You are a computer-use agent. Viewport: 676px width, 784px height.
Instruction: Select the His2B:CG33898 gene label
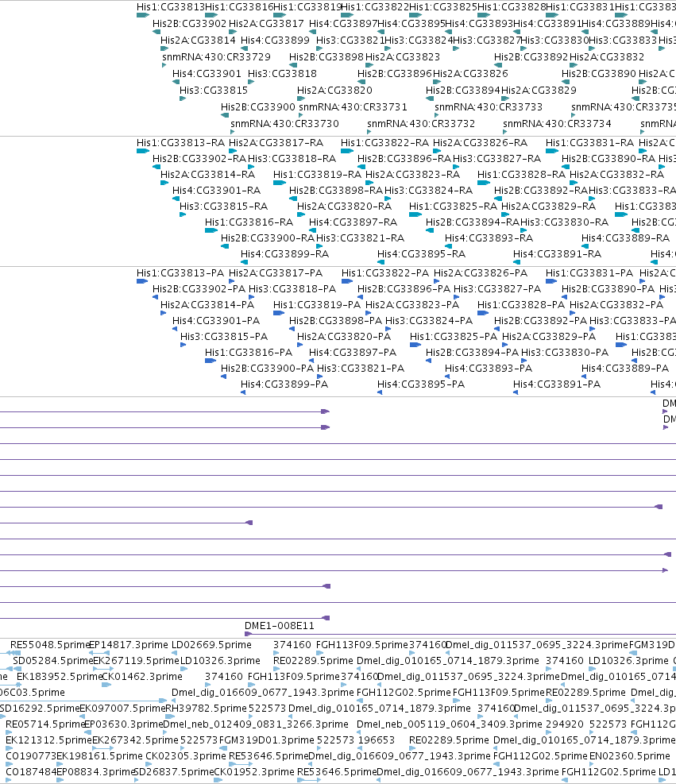(326, 57)
